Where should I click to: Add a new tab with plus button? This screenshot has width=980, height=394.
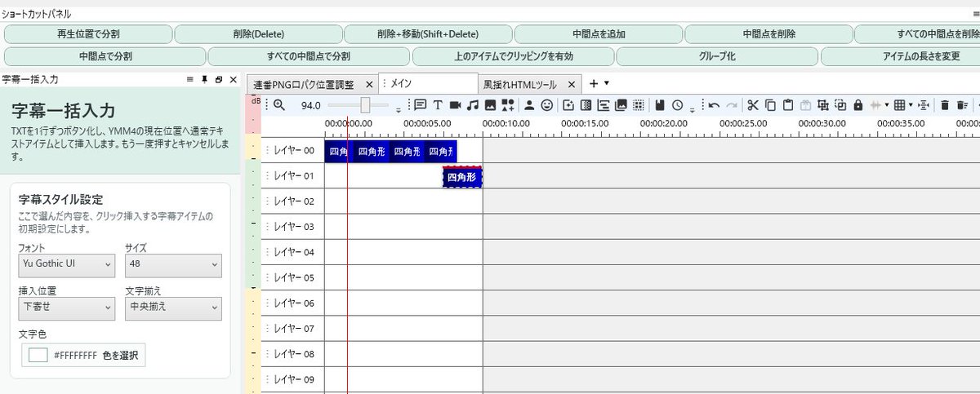[x=594, y=83]
